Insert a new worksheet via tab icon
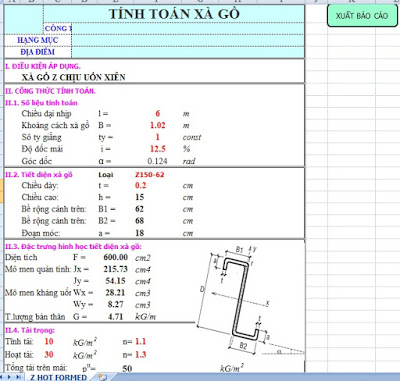 [x=102, y=377]
